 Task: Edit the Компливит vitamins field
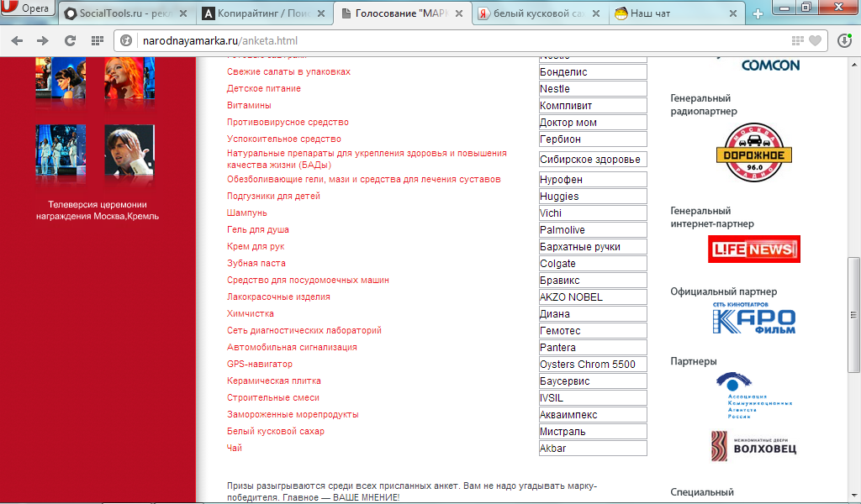593,105
